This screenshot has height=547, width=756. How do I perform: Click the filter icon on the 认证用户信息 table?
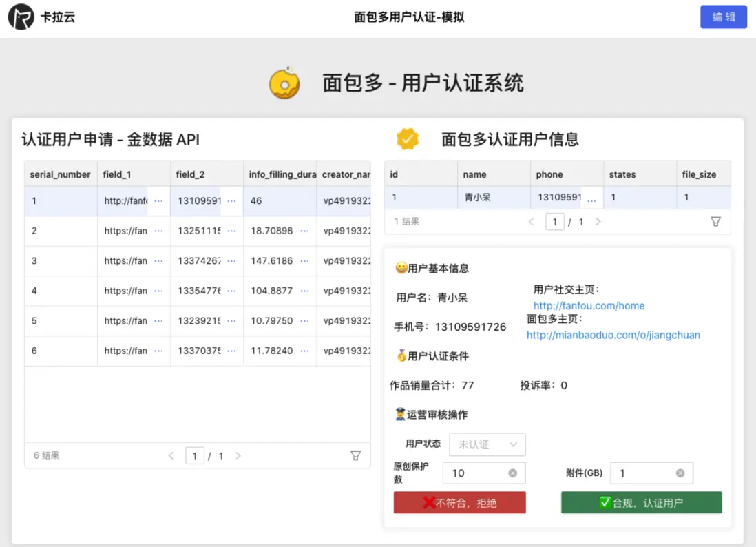tap(716, 221)
